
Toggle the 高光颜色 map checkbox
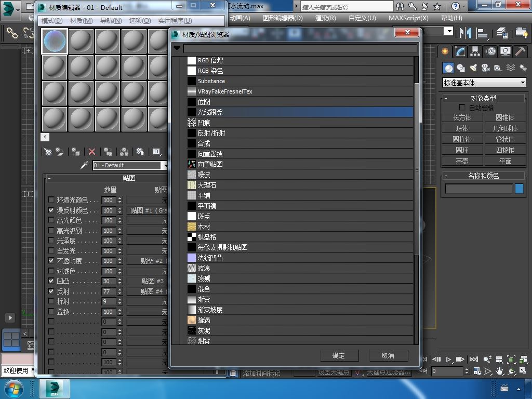click(x=51, y=220)
